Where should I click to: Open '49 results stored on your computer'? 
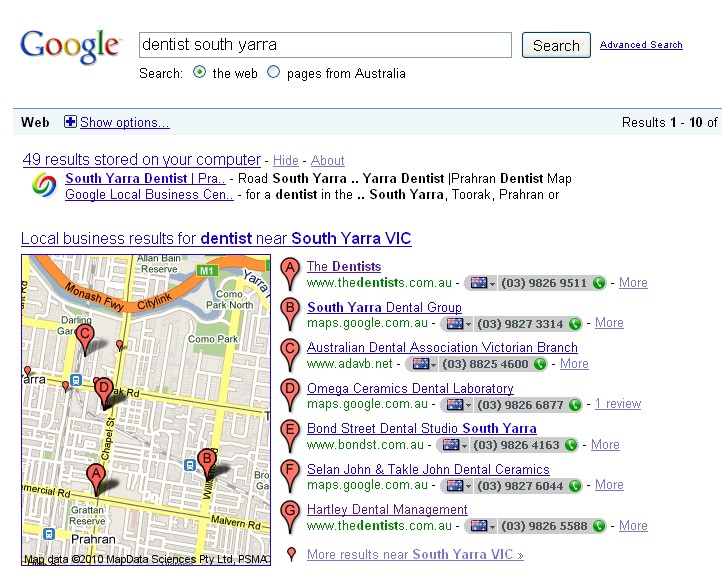click(x=142, y=159)
